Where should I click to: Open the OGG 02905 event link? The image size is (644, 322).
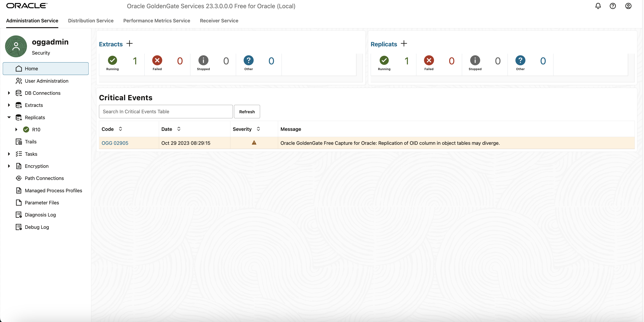pos(115,143)
